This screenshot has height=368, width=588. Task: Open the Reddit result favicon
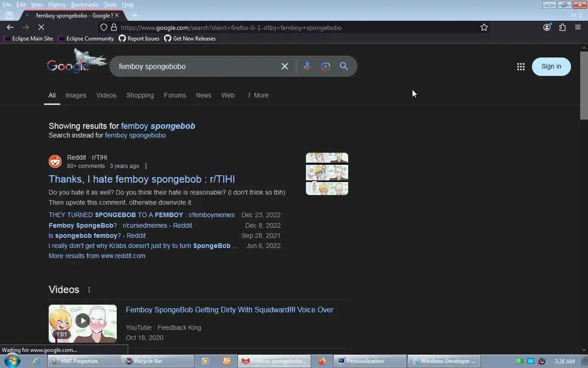pyautogui.click(x=55, y=161)
